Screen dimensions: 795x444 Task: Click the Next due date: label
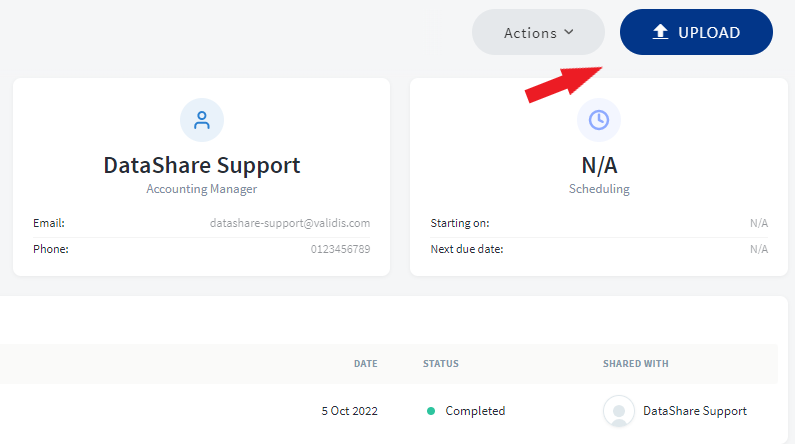[x=467, y=249]
